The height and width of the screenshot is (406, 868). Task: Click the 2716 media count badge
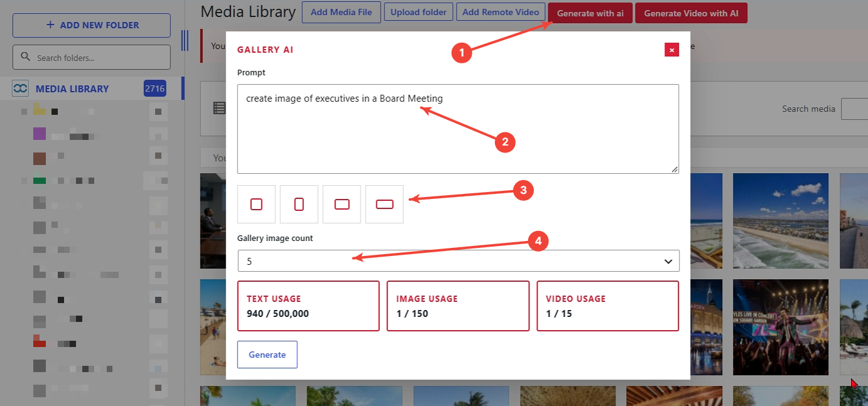pos(155,89)
